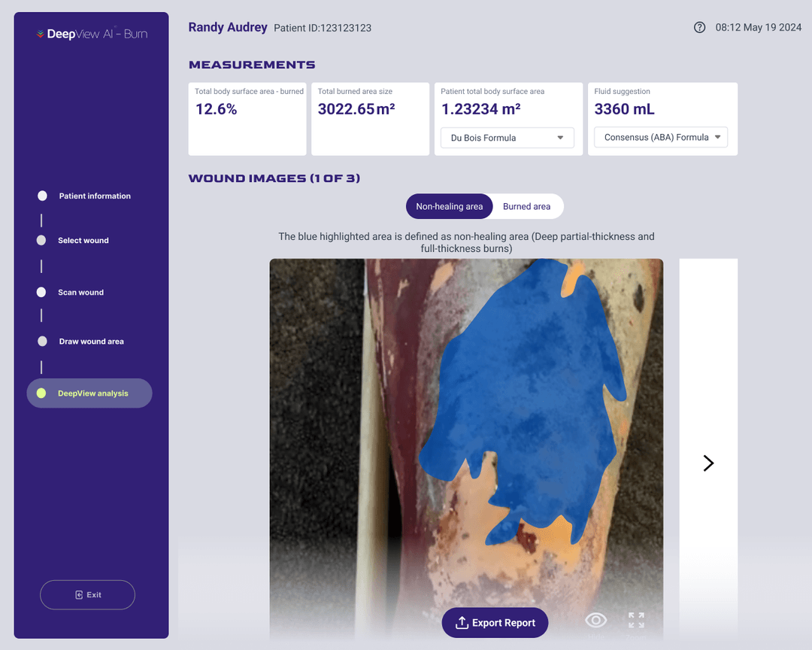Click the Export Report button

(495, 622)
